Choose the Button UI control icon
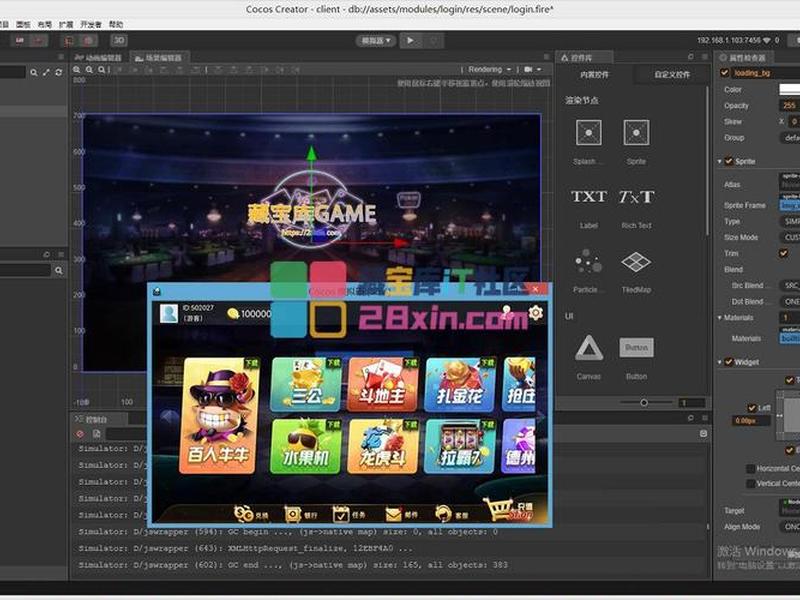800x600 pixels. (x=636, y=348)
